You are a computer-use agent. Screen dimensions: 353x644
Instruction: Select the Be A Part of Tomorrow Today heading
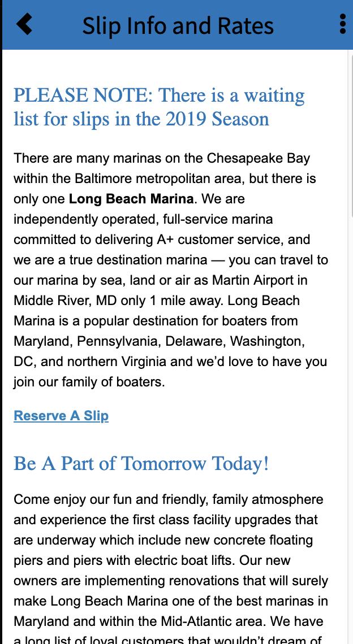point(141,464)
